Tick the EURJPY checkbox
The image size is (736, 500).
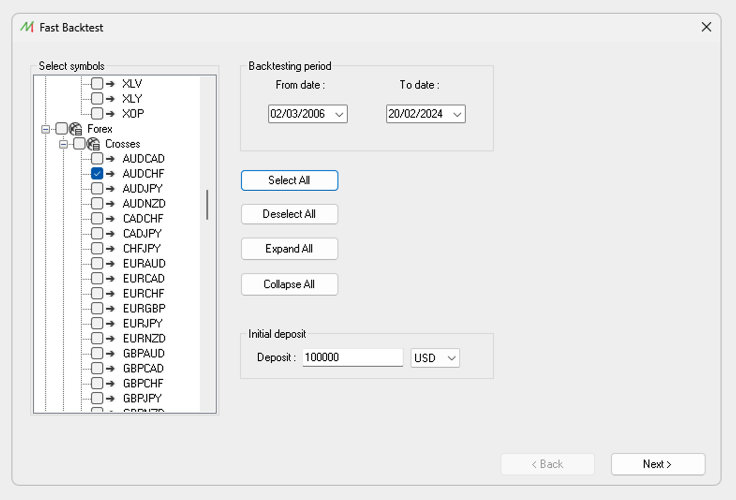coord(97,324)
